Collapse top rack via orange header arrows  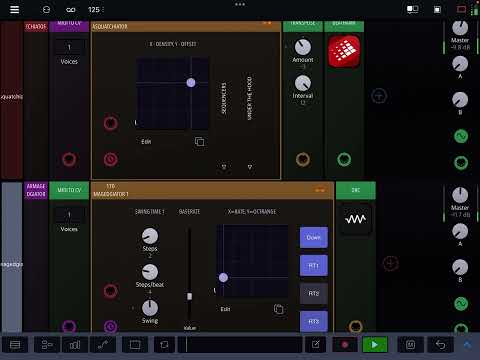267,23
